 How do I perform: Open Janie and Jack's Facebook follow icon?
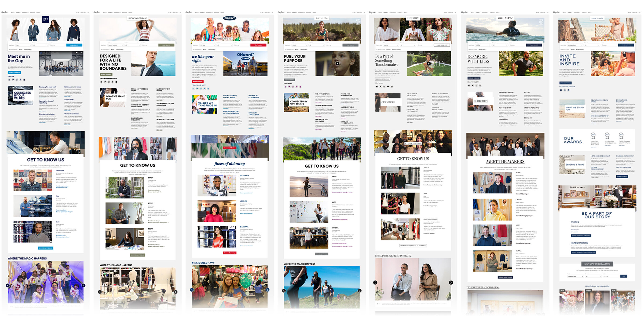coord(561,90)
